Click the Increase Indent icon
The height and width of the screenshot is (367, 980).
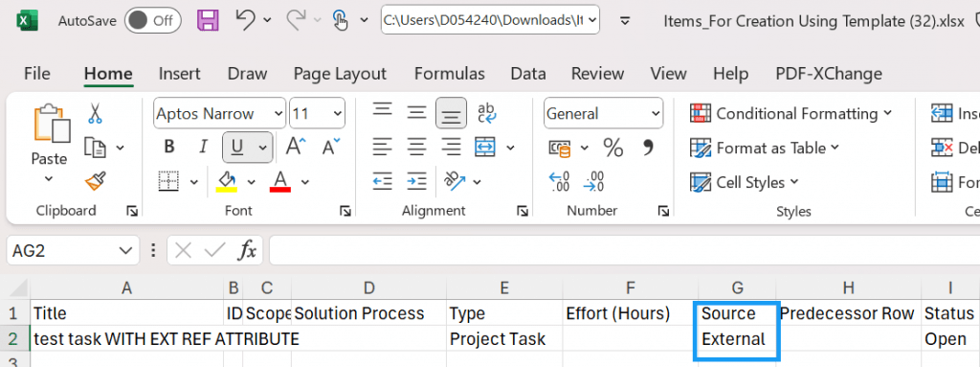pos(416,182)
